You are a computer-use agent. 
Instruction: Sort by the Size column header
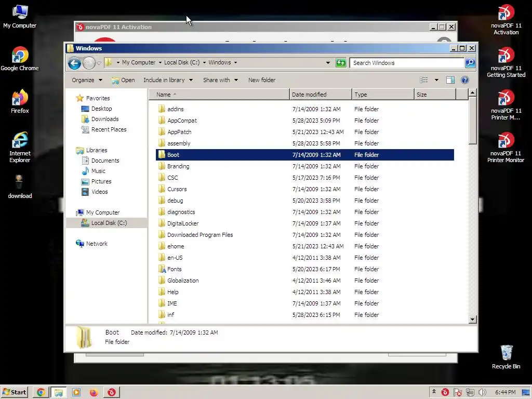[435, 95]
